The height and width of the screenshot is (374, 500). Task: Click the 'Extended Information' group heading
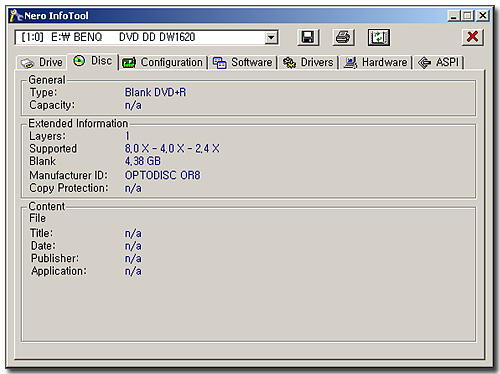pyautogui.click(x=78, y=123)
